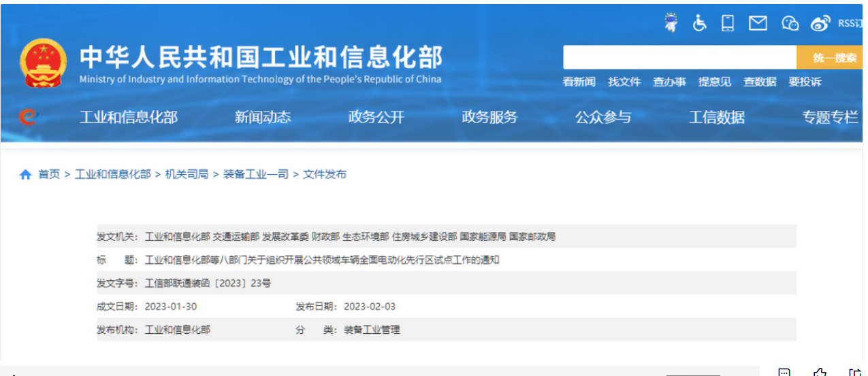The width and height of the screenshot is (868, 376).
Task: Click the 发文机关 list of eight departments
Action: [351, 237]
